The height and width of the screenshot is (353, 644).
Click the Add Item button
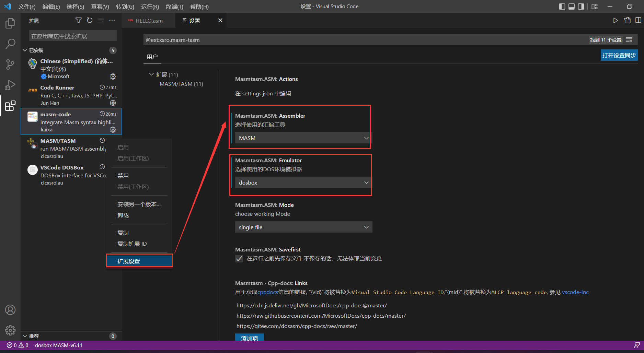click(250, 337)
